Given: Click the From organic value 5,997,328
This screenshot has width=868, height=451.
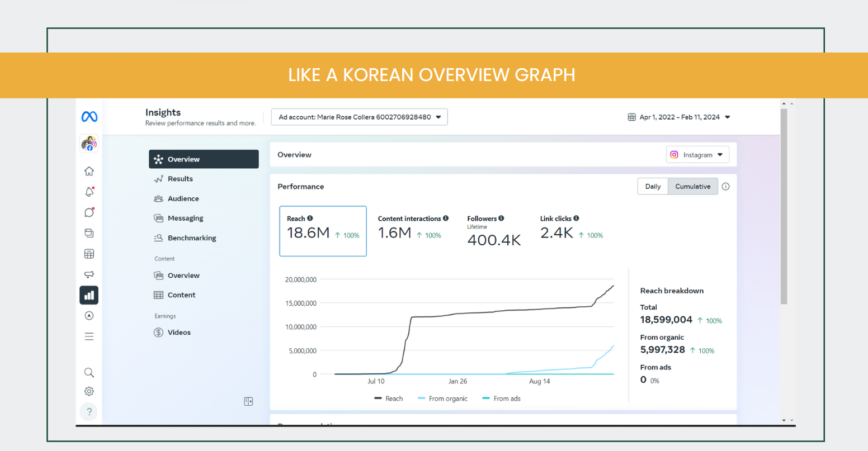Looking at the screenshot, I should tap(663, 350).
